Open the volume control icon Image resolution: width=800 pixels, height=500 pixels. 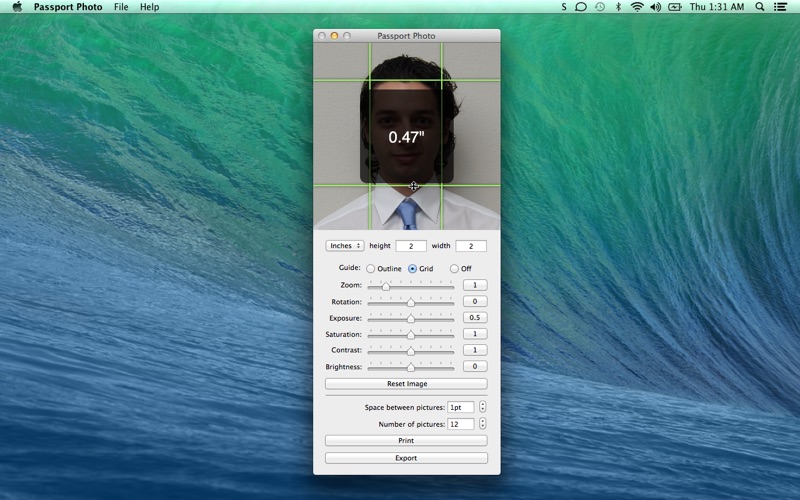(x=656, y=7)
